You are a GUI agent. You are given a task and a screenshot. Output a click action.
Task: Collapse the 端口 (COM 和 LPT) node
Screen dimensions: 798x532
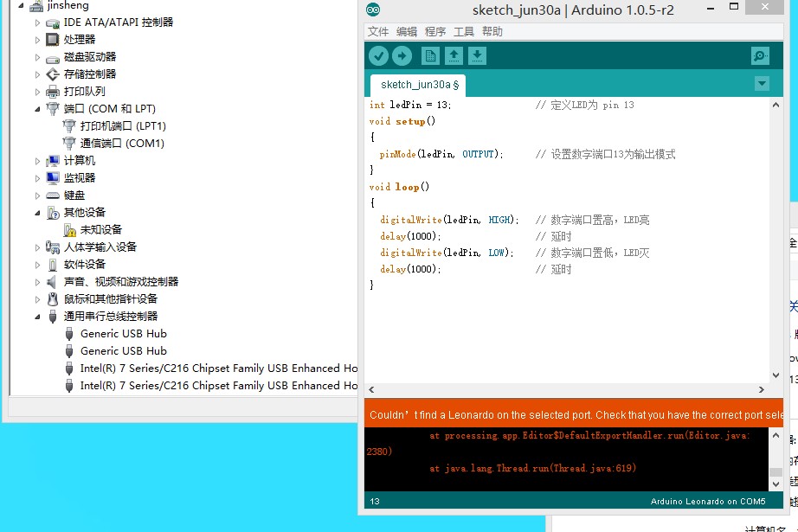coord(37,109)
